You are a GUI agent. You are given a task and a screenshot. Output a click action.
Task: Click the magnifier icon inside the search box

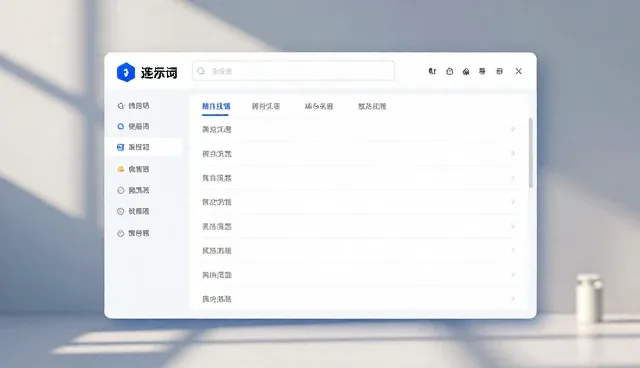[201, 71]
